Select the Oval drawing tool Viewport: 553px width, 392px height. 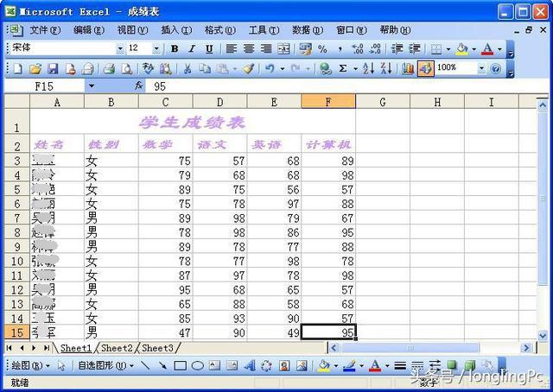point(198,366)
